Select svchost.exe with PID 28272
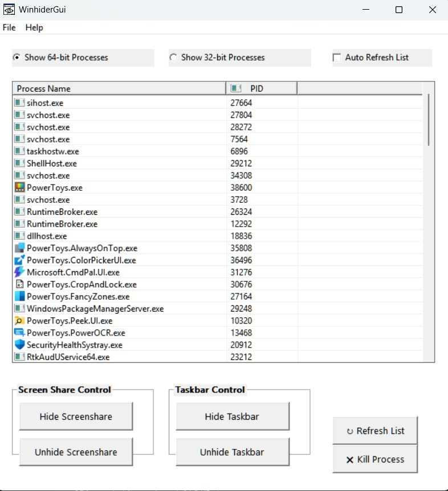 pos(218,127)
